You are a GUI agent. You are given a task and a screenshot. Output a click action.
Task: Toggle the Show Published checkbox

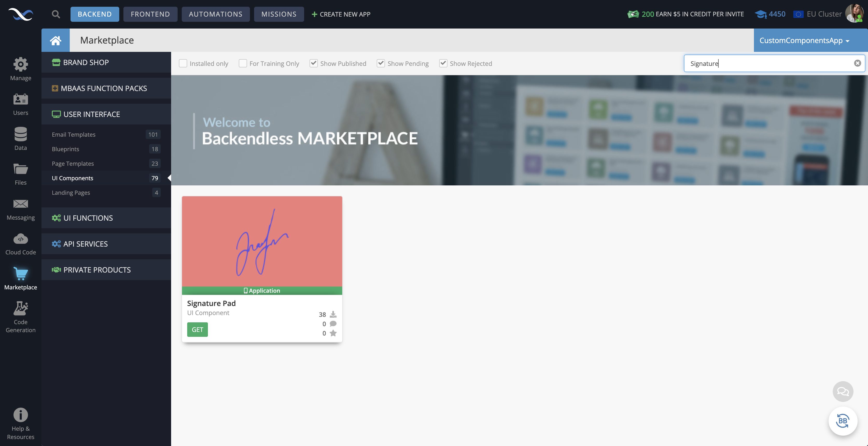[313, 63]
